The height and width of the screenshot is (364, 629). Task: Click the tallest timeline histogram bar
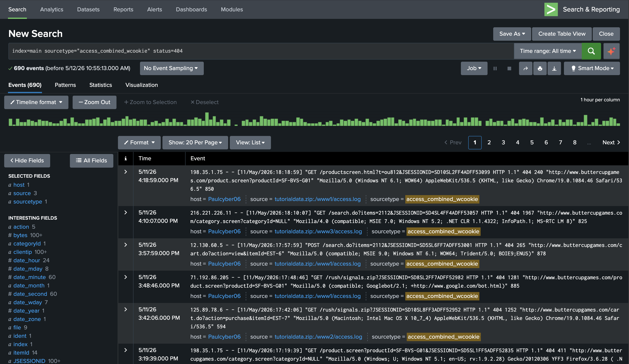(x=207, y=119)
